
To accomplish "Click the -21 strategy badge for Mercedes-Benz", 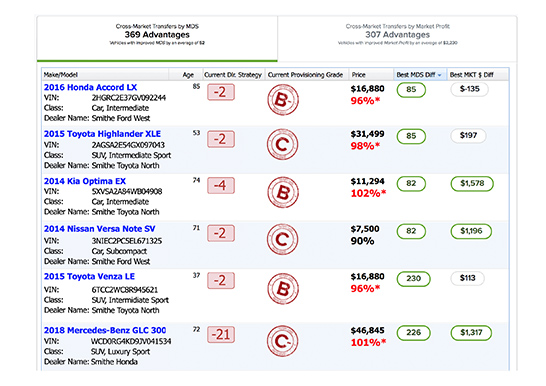I will (x=221, y=334).
